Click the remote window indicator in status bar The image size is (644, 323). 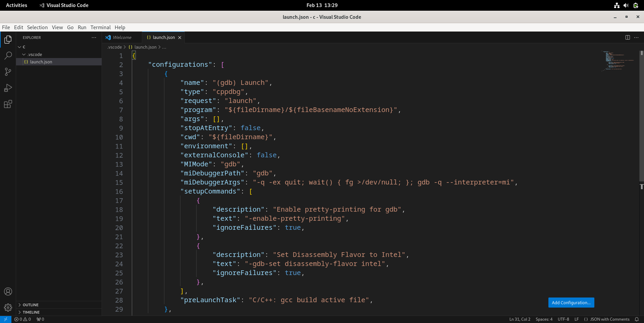point(6,319)
